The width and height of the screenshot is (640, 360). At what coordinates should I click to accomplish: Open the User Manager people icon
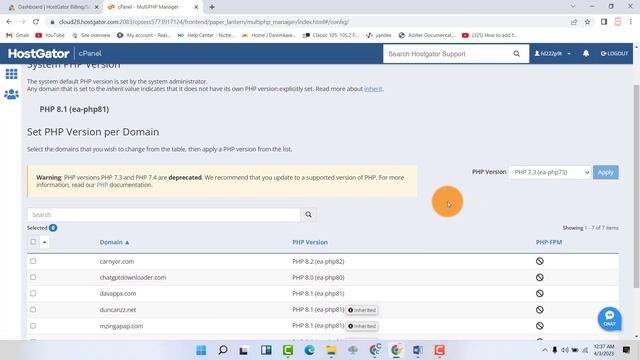coord(11,94)
